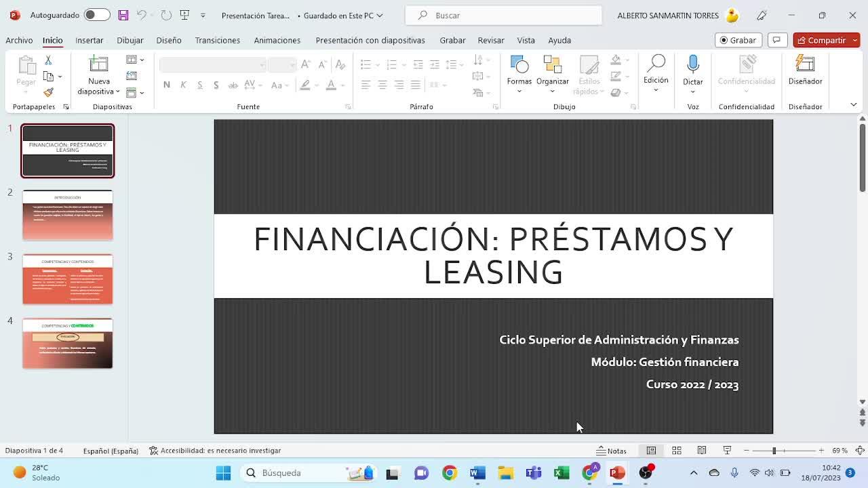Viewport: 868px width, 488px height.
Task: Switch to Reading view icon
Action: click(702, 451)
